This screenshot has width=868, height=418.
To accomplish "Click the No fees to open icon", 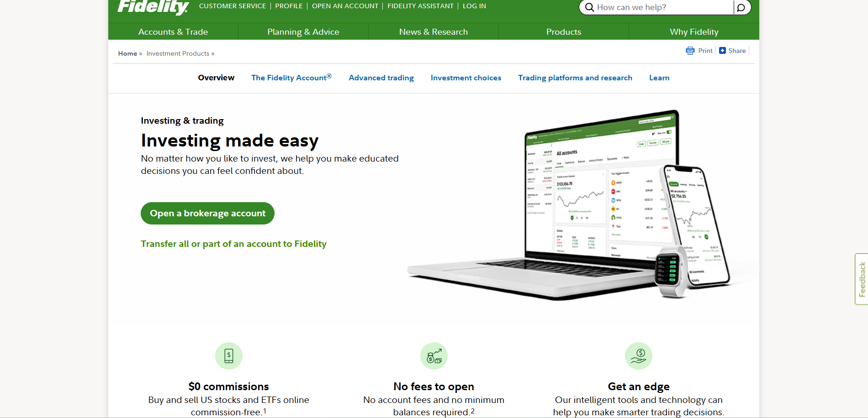I will pos(434,356).
